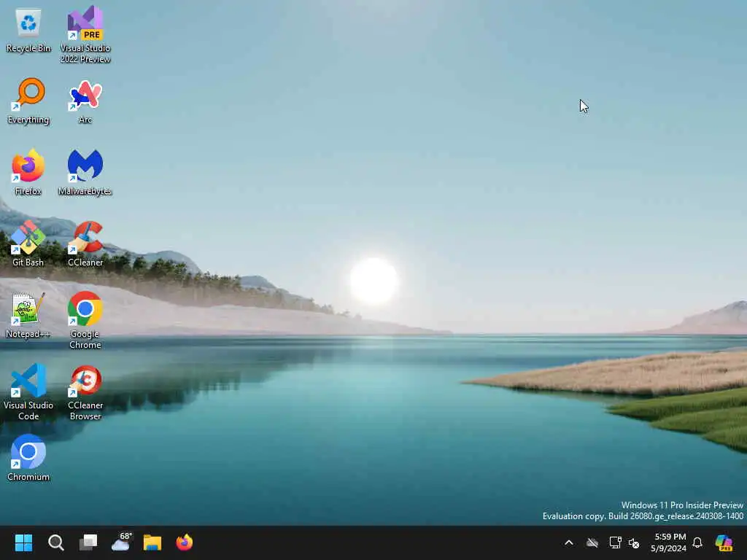Select the Git Bash shortcut
The width and height of the screenshot is (747, 560).
[x=28, y=244]
